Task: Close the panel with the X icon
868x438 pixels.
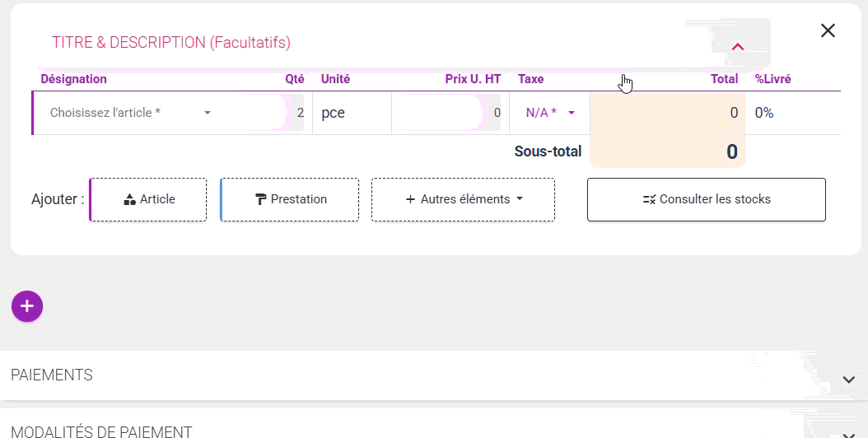Action: point(828,30)
